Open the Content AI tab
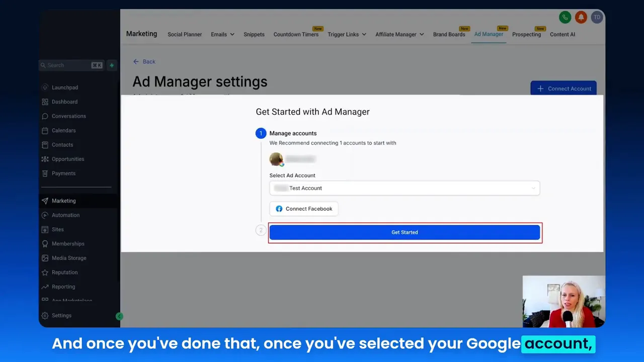The height and width of the screenshot is (362, 644). coord(562,34)
